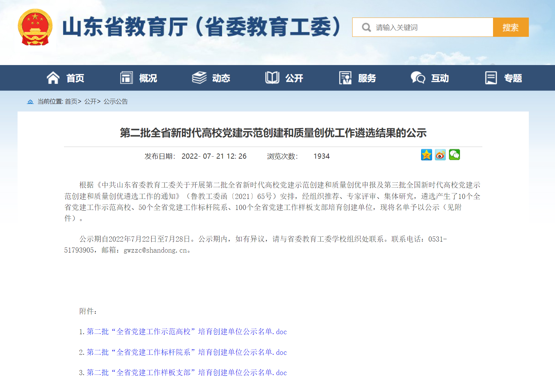Image resolution: width=555 pixels, height=392 pixels.
Task: Open 公示公告 breadcrumb link
Action: 116,102
